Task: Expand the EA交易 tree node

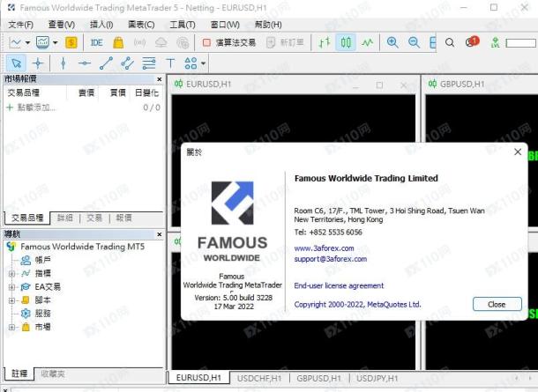Action: (11, 287)
